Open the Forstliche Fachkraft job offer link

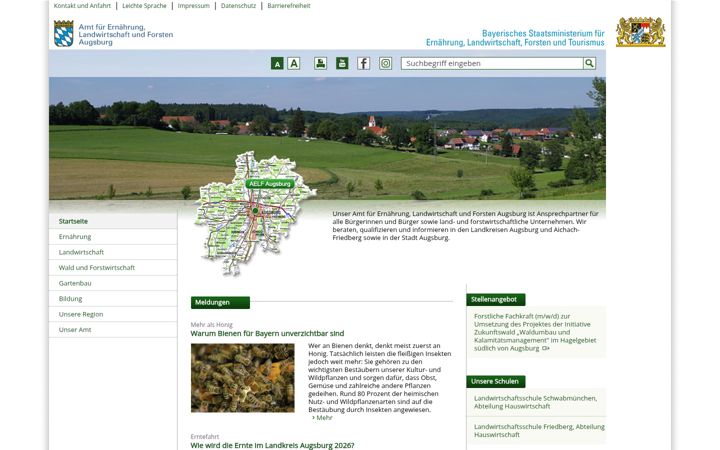point(535,332)
